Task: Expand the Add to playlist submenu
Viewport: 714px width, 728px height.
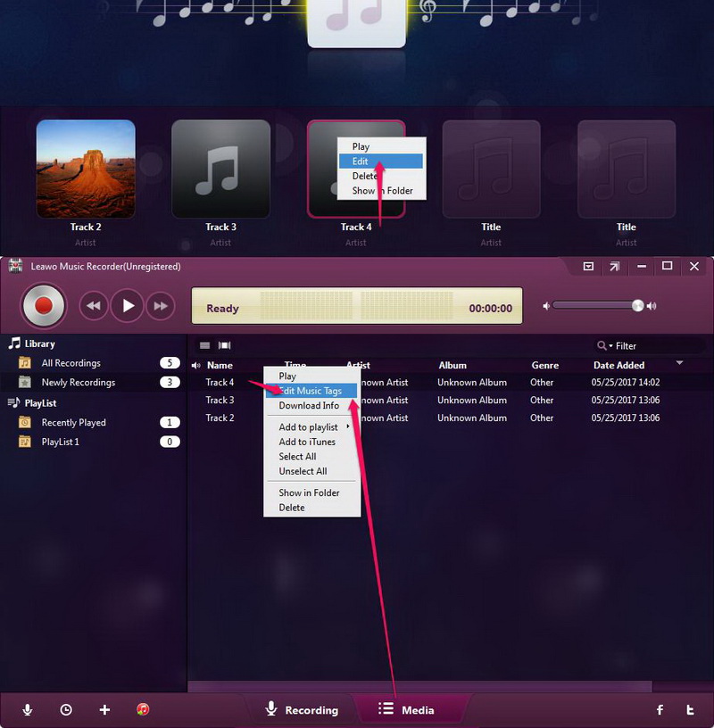Action: coord(311,426)
